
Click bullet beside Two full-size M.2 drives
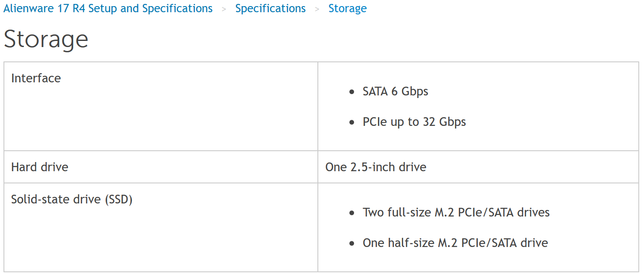[x=352, y=213]
